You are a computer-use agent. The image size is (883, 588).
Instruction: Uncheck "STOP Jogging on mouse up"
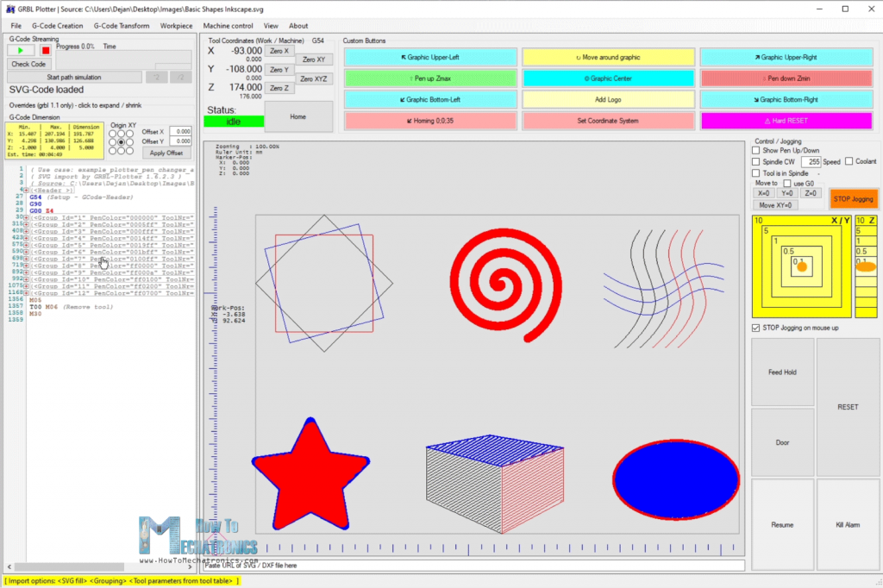coord(755,328)
